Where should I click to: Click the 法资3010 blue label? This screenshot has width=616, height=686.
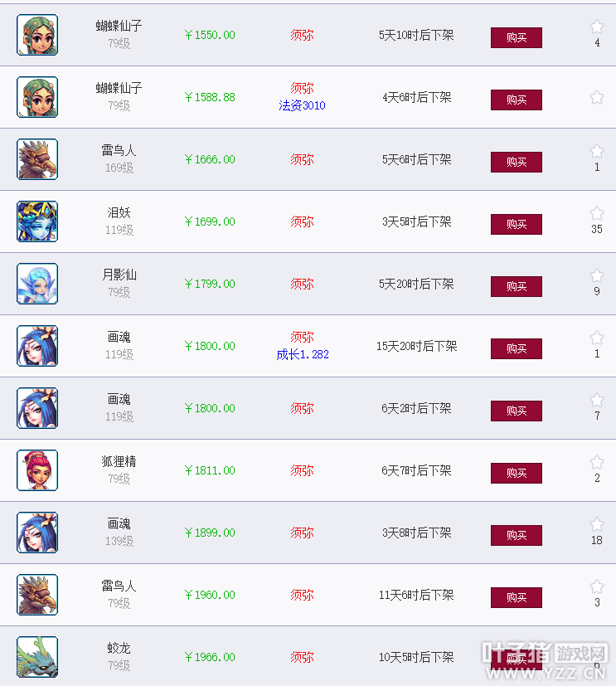[302, 105]
